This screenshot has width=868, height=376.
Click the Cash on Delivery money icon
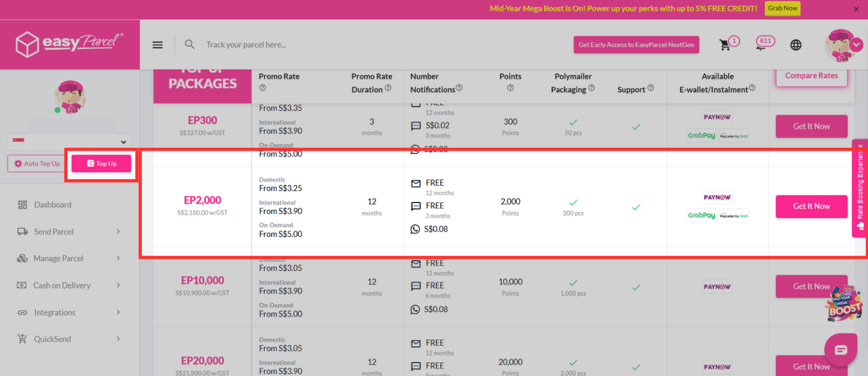point(22,285)
